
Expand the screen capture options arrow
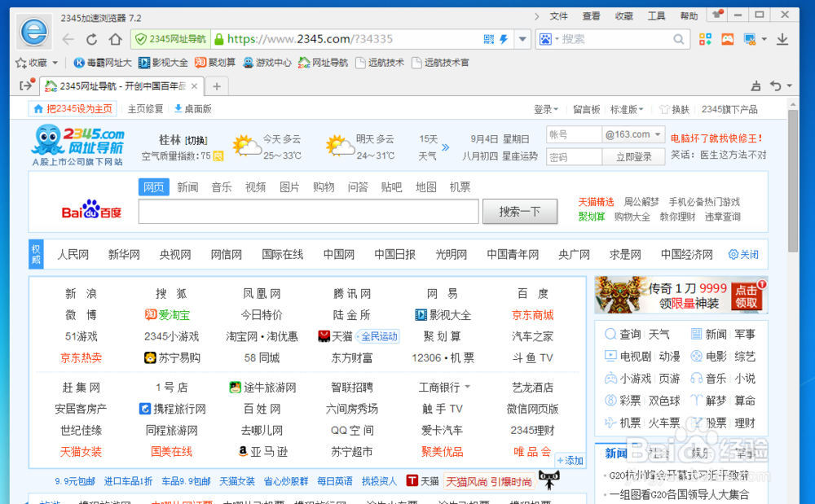click(x=764, y=39)
